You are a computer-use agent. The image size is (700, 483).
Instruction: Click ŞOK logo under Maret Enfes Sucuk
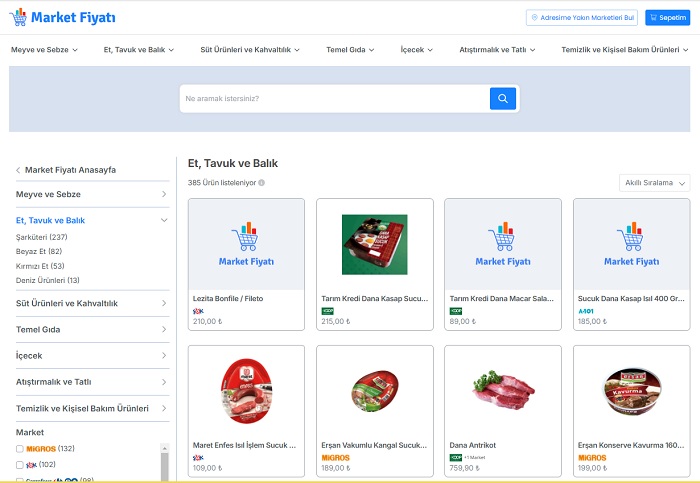coord(198,458)
